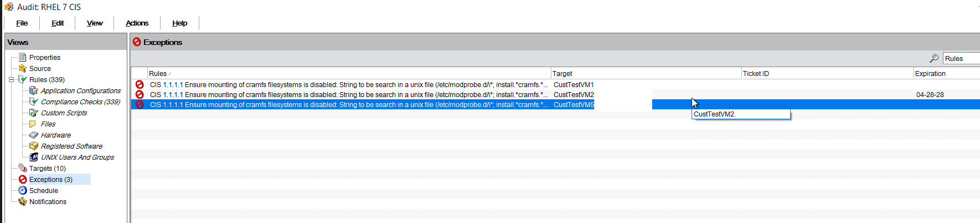Screen dimensions: 980x223
Task: Open the File menu
Action: (22, 23)
